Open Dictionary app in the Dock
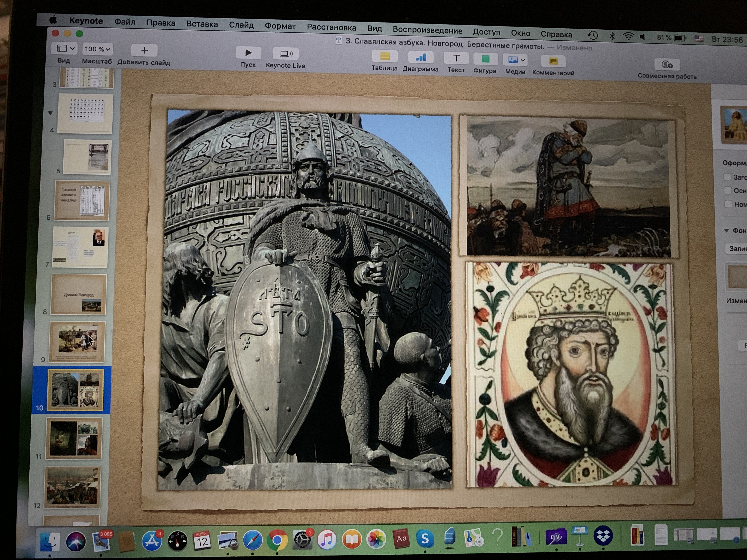Image resolution: width=747 pixels, height=560 pixels. (x=401, y=539)
